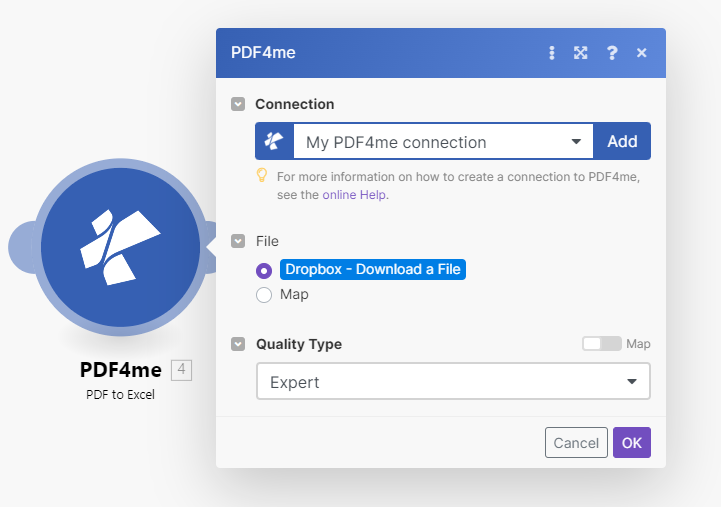721x507 pixels.
Task: Click the lightbulb hint icon
Action: (x=262, y=175)
